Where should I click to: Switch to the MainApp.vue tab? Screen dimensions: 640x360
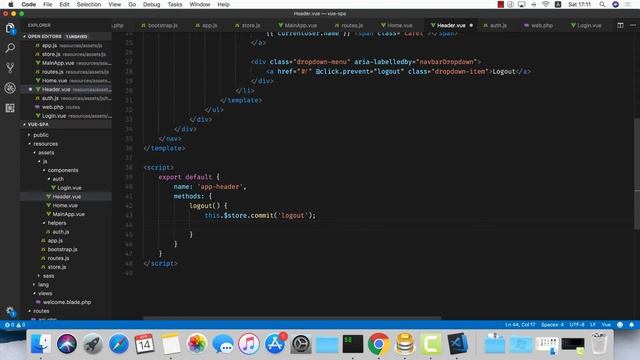coord(298,25)
